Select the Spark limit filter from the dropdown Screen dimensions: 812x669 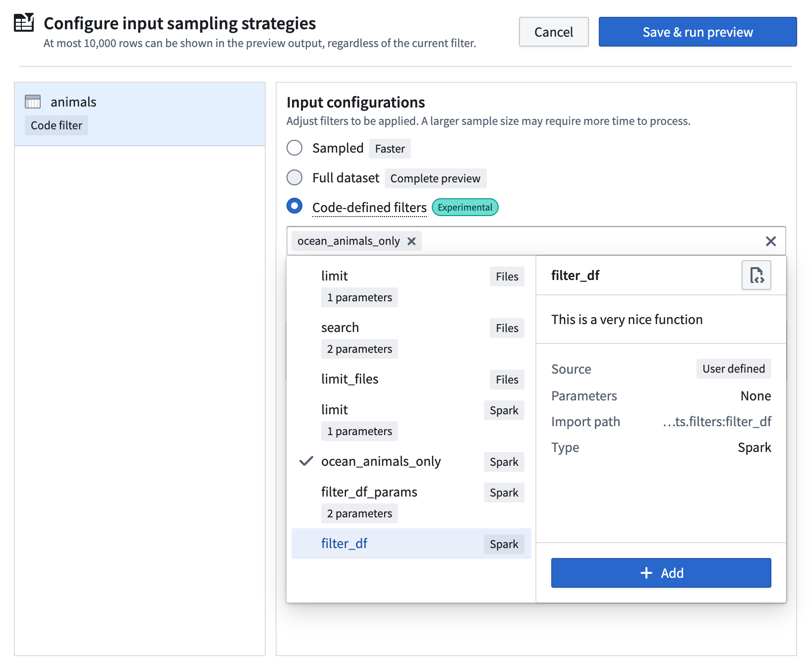click(335, 409)
